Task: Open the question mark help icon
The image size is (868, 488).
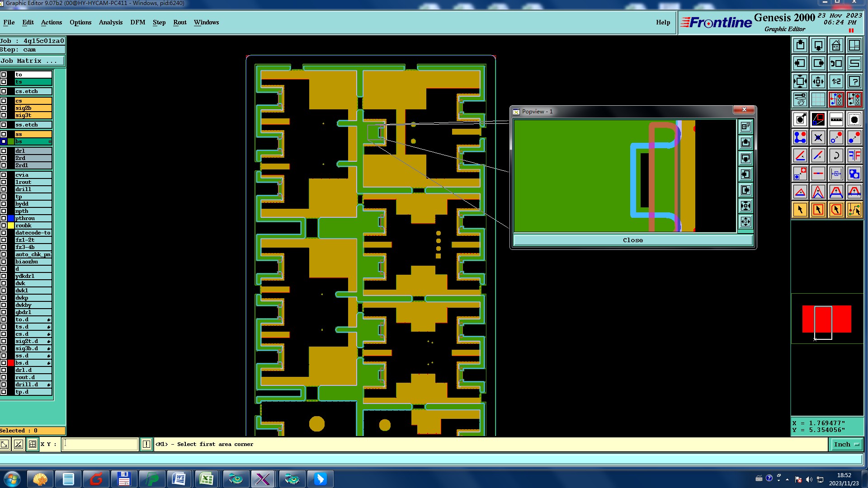Action: click(854, 81)
